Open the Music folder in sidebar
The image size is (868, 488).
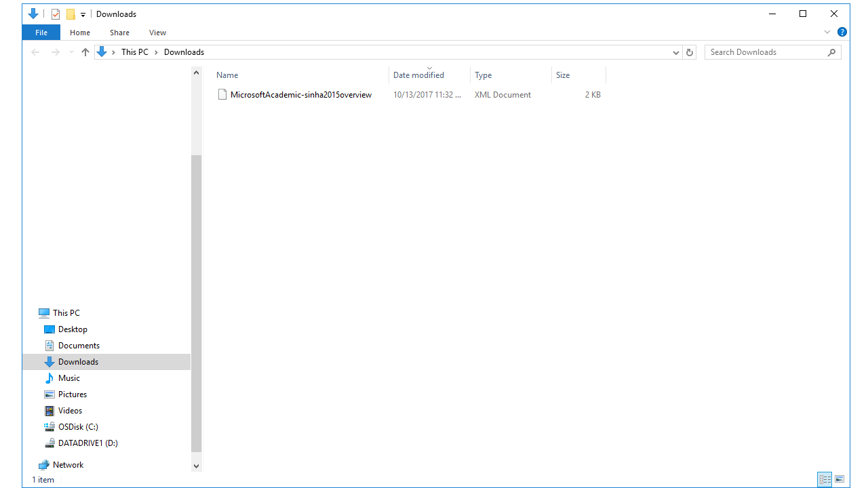[x=68, y=378]
